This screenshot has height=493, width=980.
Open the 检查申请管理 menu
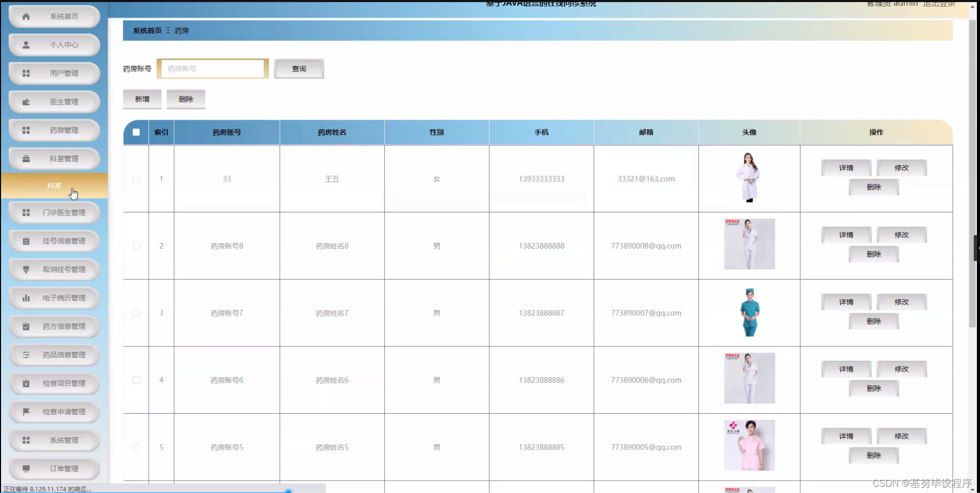tap(54, 412)
